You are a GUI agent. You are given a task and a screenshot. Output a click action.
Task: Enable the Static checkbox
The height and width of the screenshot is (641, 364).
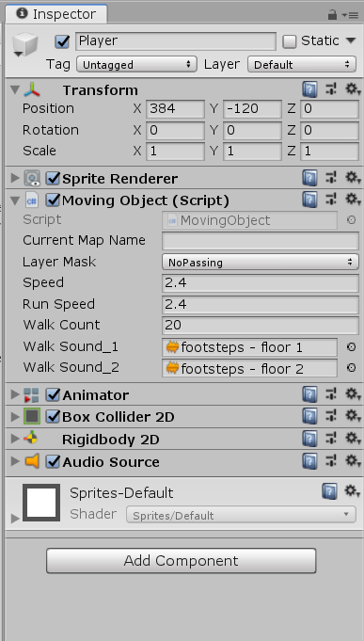(290, 41)
